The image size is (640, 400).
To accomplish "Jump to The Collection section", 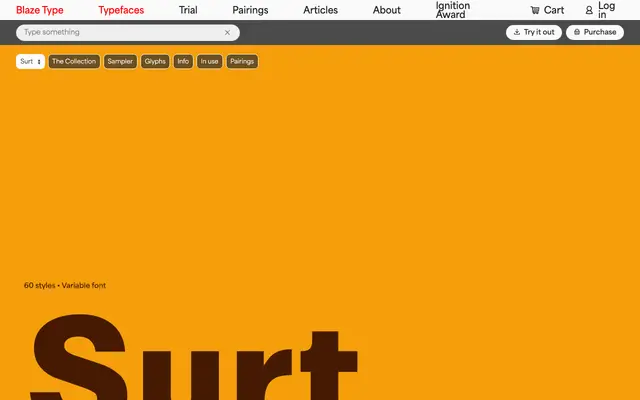I will tap(74, 62).
